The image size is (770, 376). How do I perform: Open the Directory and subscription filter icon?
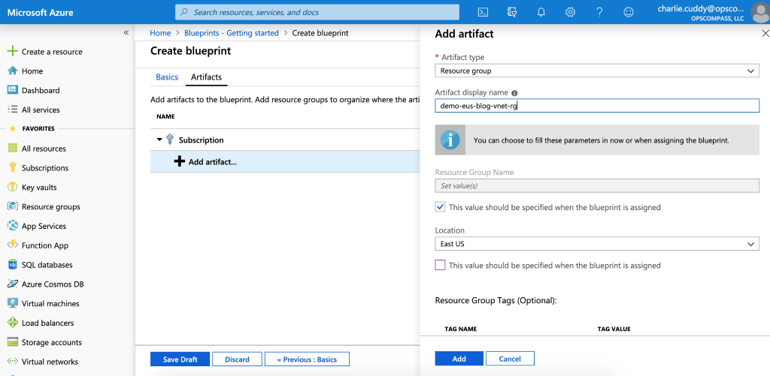click(x=512, y=12)
